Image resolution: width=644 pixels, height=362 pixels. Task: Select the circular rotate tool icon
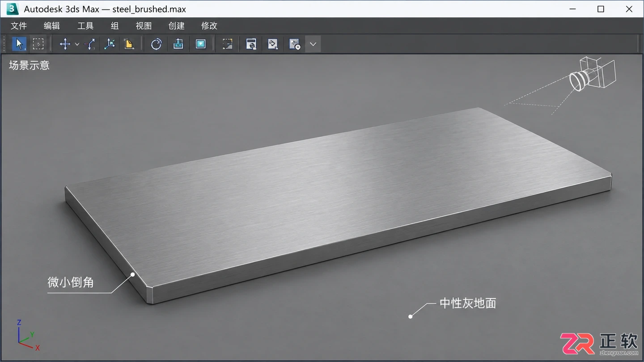pyautogui.click(x=156, y=44)
